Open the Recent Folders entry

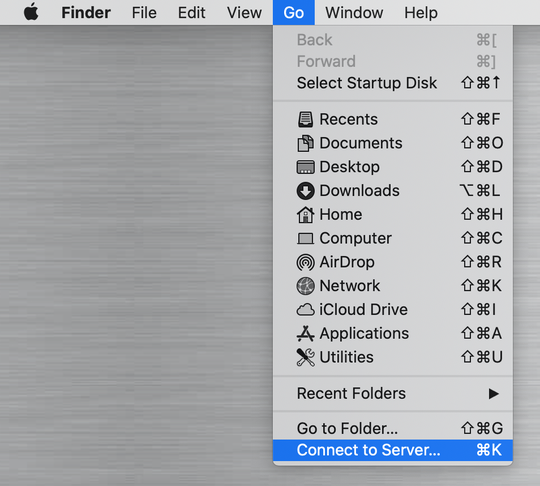(x=393, y=393)
